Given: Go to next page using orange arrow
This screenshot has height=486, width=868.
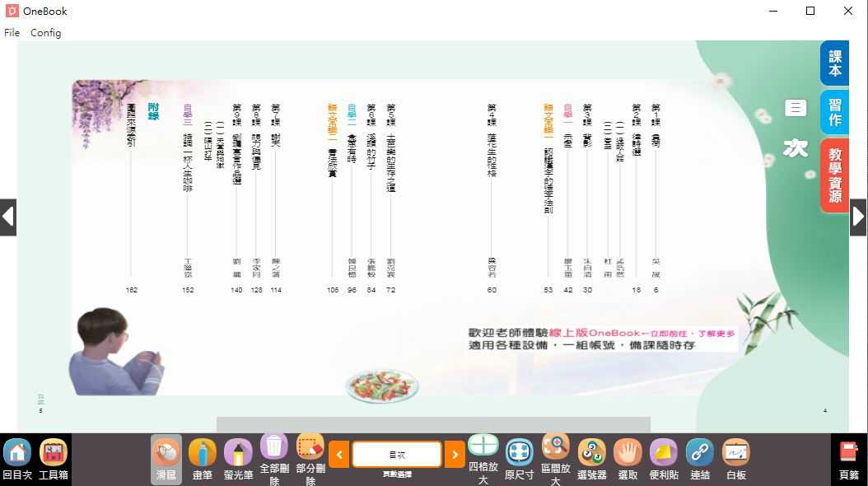Looking at the screenshot, I should coord(455,455).
